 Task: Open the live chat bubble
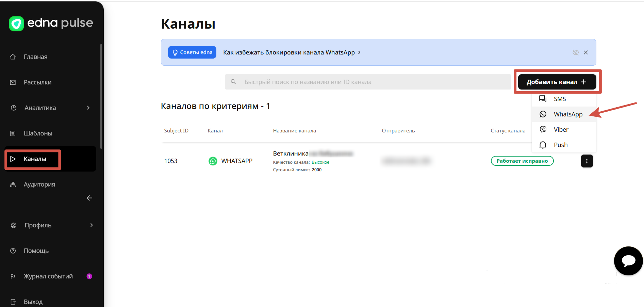click(628, 261)
